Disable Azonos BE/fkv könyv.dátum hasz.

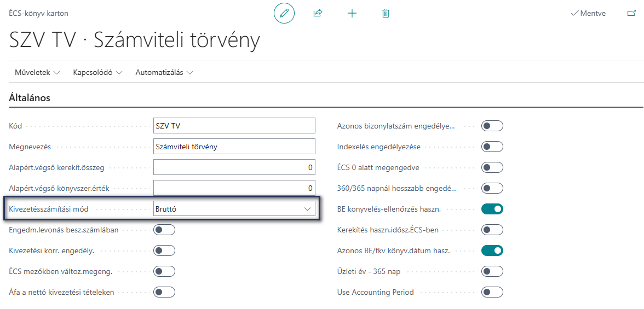(492, 250)
